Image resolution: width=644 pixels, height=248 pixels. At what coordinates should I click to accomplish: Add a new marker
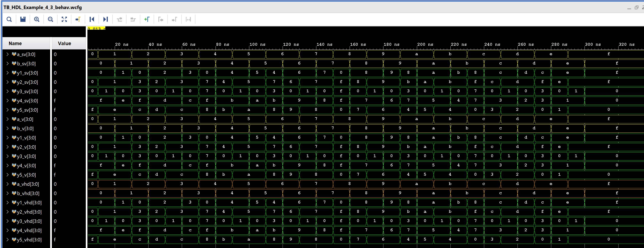coord(147,19)
